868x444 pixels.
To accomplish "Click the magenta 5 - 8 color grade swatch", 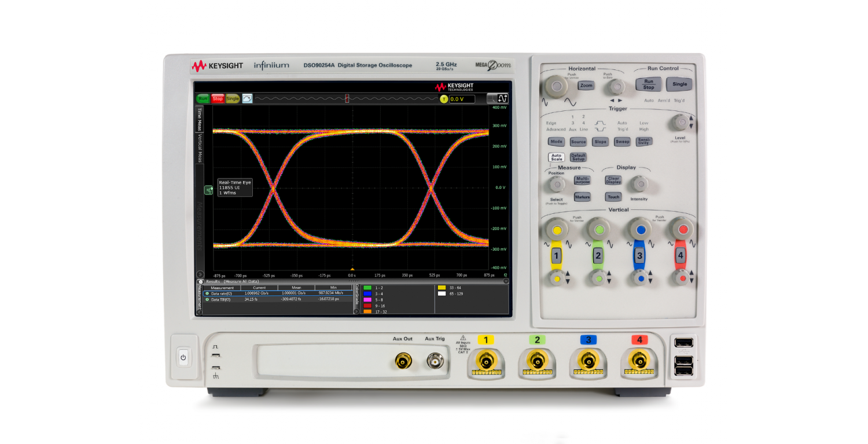I will click(x=367, y=299).
